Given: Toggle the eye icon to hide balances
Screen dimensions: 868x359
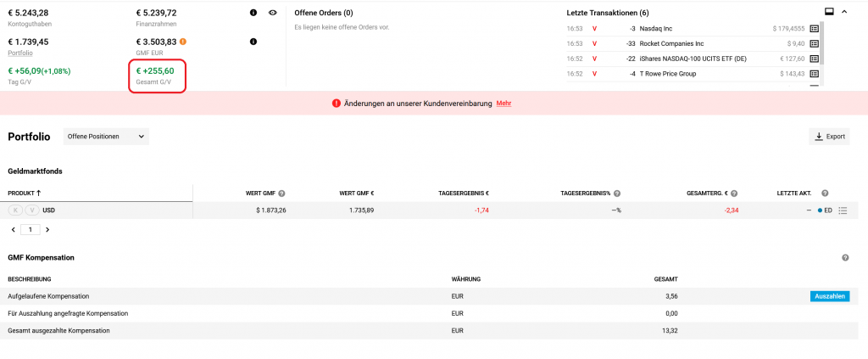Looking at the screenshot, I should 272,13.
